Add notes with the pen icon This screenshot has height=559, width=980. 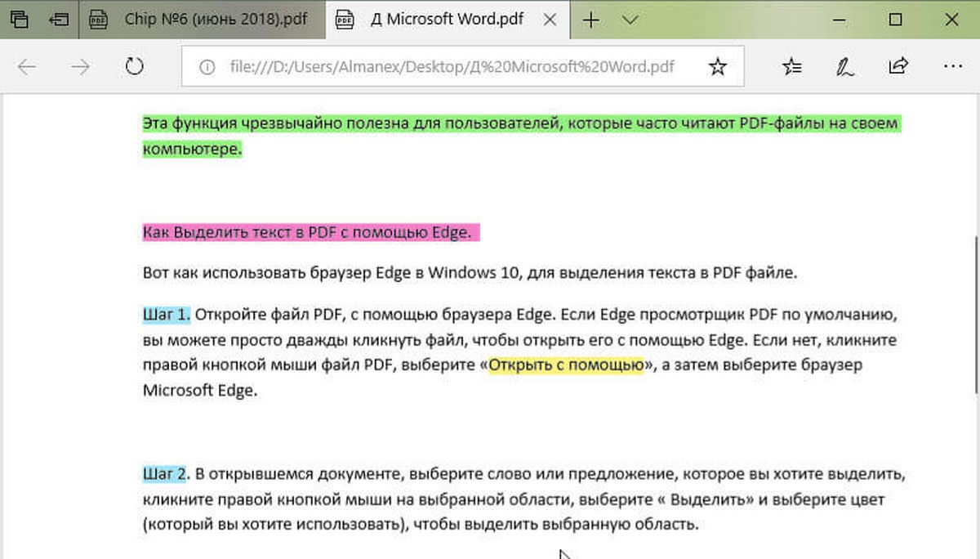[x=844, y=67]
